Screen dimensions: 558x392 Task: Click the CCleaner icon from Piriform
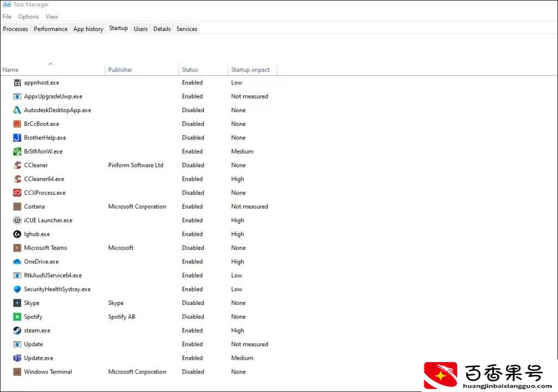[x=17, y=165]
